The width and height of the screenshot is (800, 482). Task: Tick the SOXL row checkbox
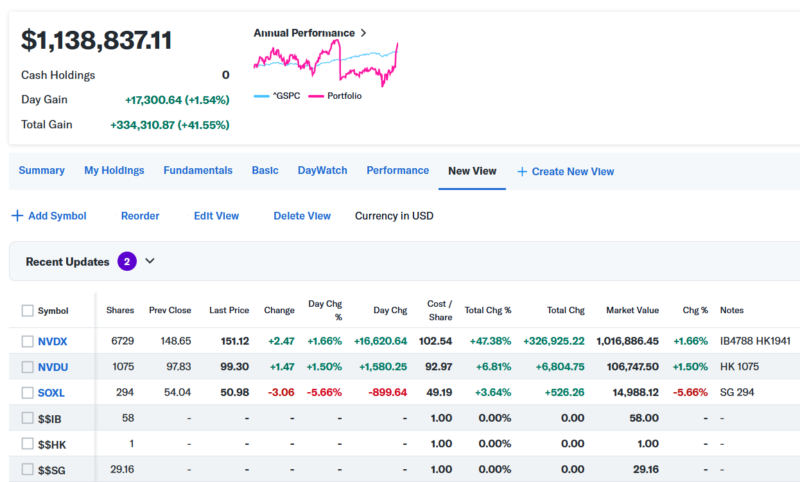tap(27, 392)
